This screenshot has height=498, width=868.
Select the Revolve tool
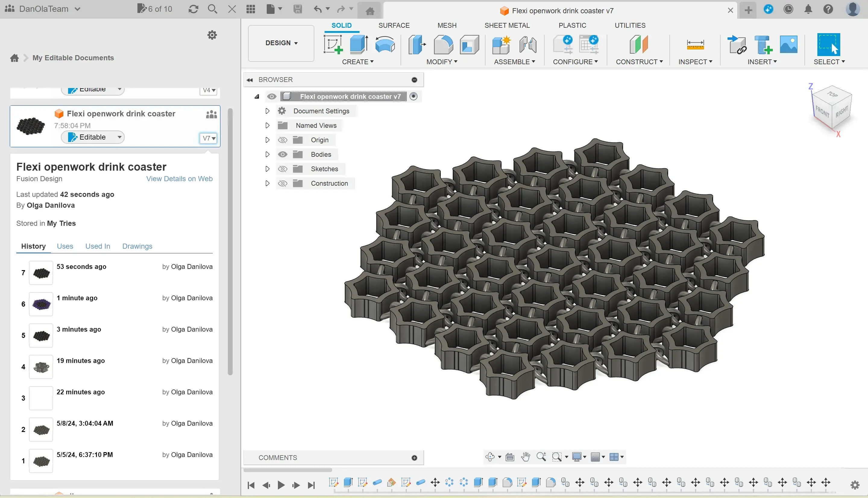385,45
